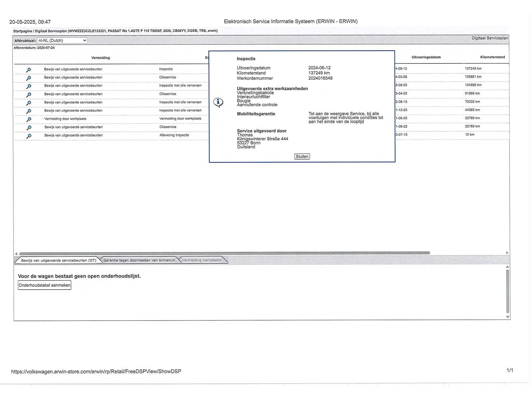The image size is (532, 399).
Task: Open details magnifier for 70025 km row
Action: [x=29, y=103]
